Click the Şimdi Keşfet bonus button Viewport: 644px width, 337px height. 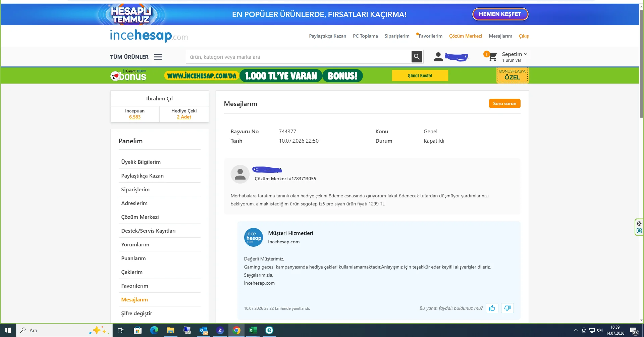(x=420, y=76)
